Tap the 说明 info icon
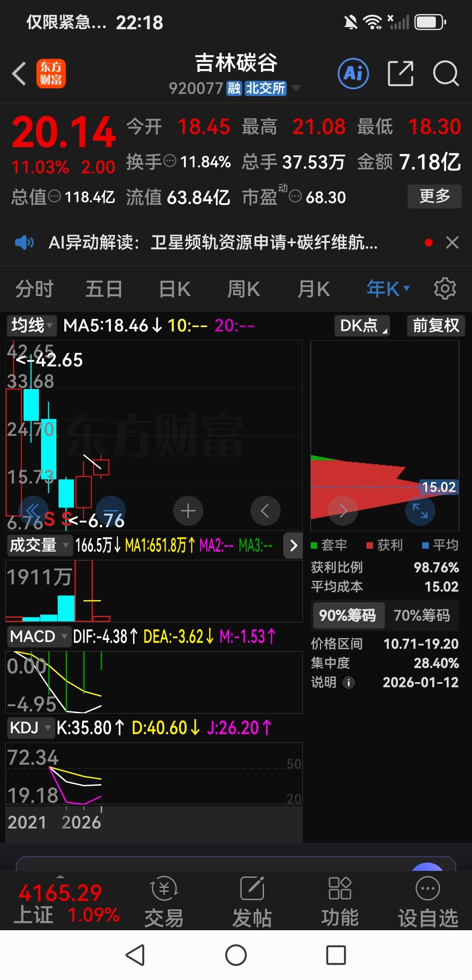The height and width of the screenshot is (980, 472). [x=348, y=683]
